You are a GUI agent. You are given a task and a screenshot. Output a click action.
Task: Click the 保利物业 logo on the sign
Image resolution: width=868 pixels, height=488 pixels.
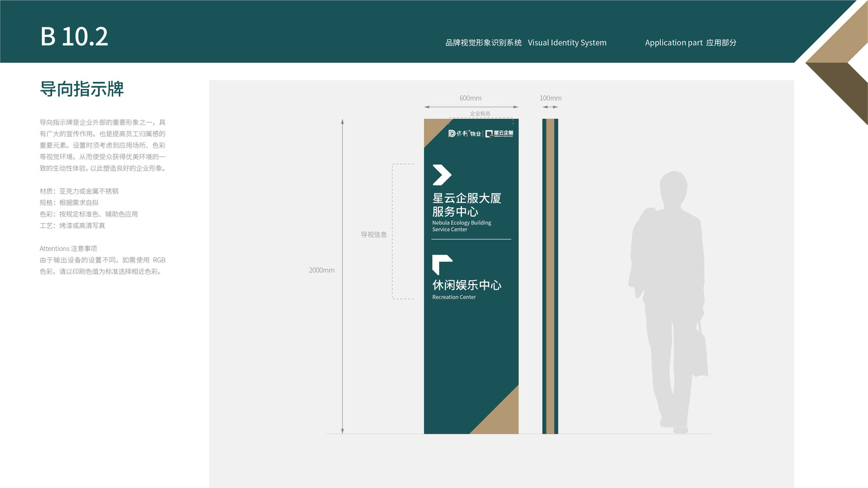point(465,133)
